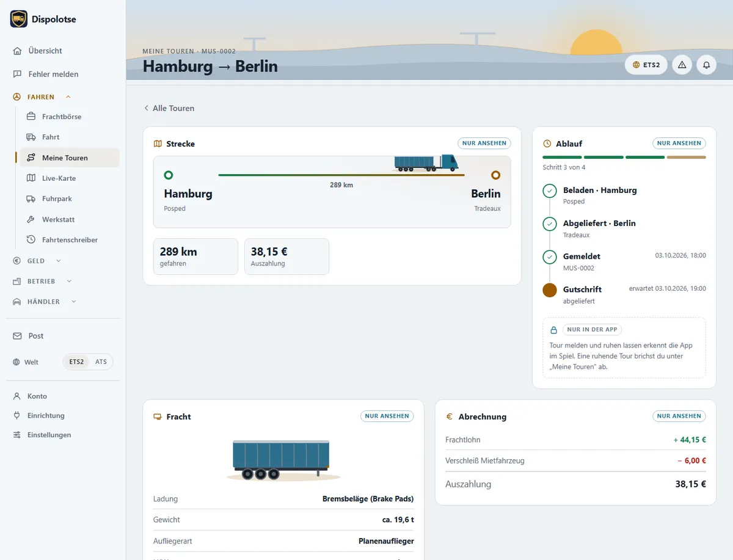Viewport: 733px width, 560px height.
Task: Click the Live-Karte map icon
Action: (31, 178)
